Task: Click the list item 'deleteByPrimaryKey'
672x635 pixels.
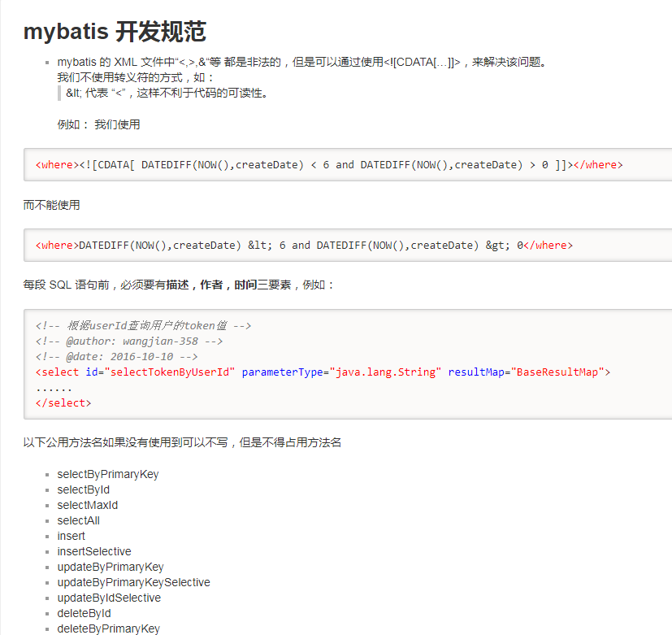Action: pos(108,628)
